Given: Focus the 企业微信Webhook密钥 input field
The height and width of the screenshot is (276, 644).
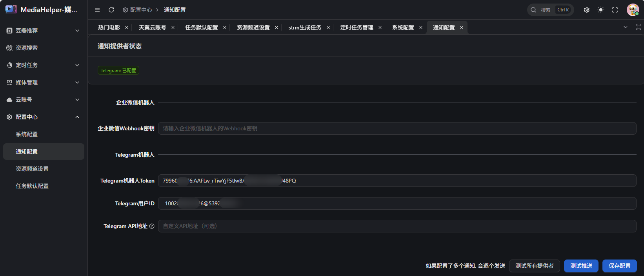Looking at the screenshot, I should pyautogui.click(x=396, y=128).
